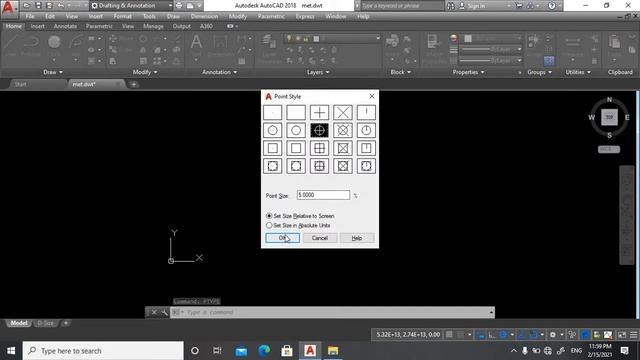The image size is (640, 360).
Task: Select the square-and-circle with X point style
Action: point(343,166)
